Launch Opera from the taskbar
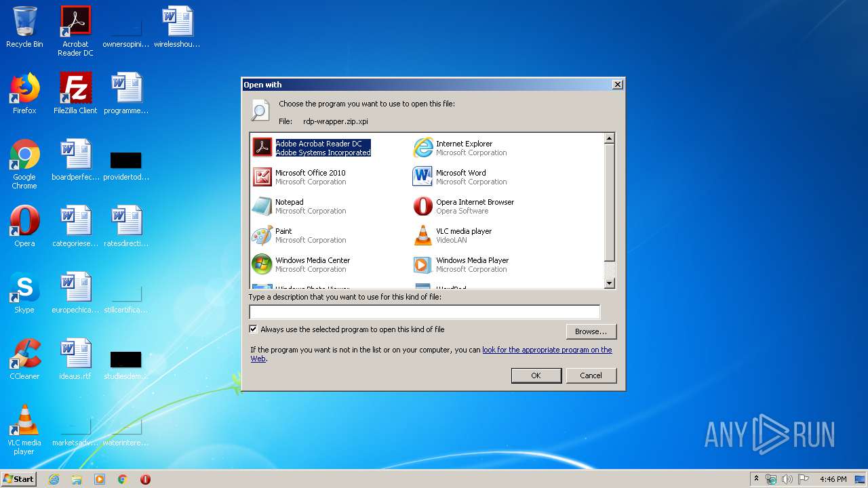The height and width of the screenshot is (488, 868). pos(145,479)
